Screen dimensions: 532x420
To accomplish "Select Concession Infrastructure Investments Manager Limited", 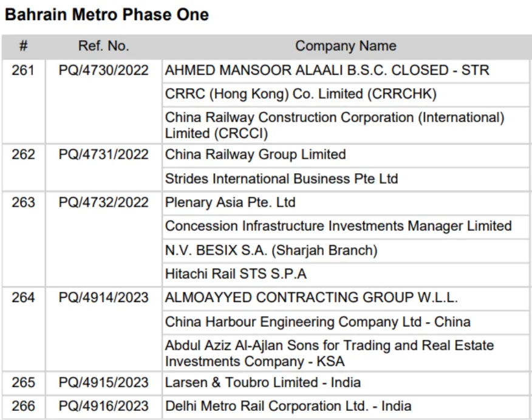I will [338, 226].
